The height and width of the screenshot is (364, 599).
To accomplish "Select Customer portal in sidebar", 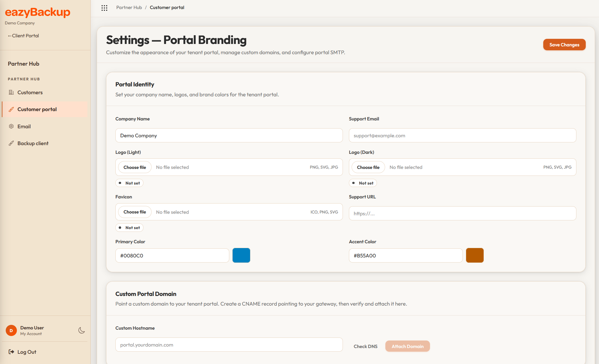I will pyautogui.click(x=45, y=109).
